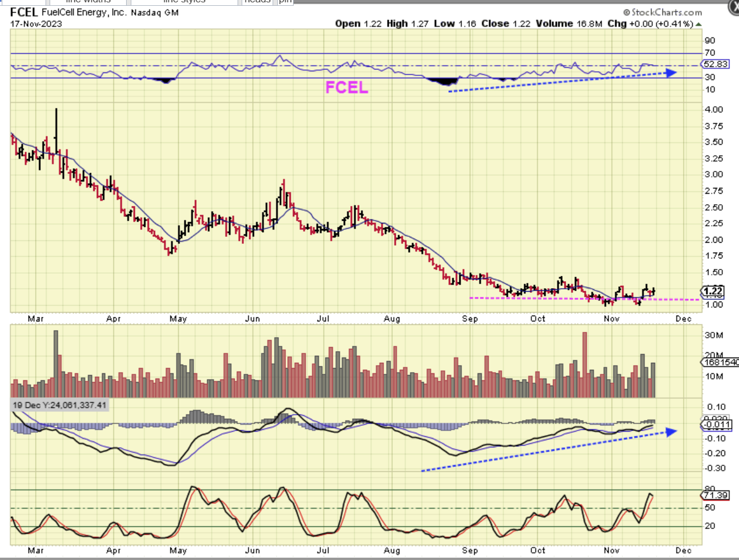The image size is (739, 560).
Task: Click the 0.10 label on the MACD axis
Action: 716,407
